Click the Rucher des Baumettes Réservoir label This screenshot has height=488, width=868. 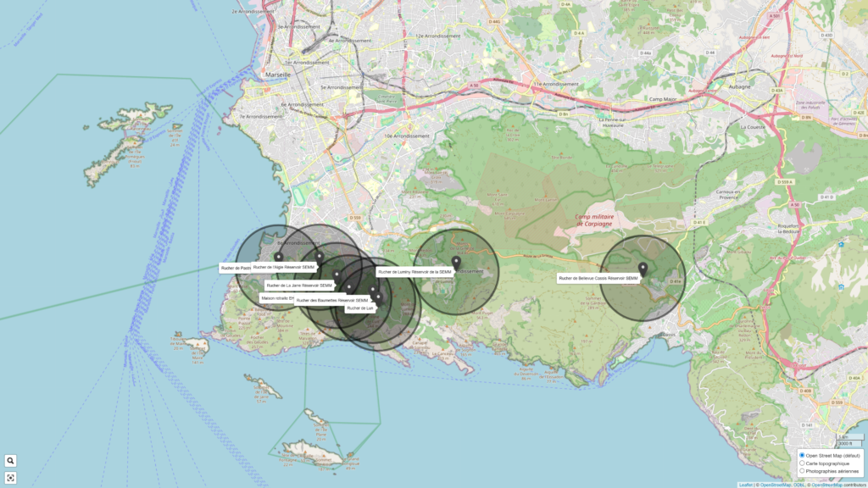[332, 300]
